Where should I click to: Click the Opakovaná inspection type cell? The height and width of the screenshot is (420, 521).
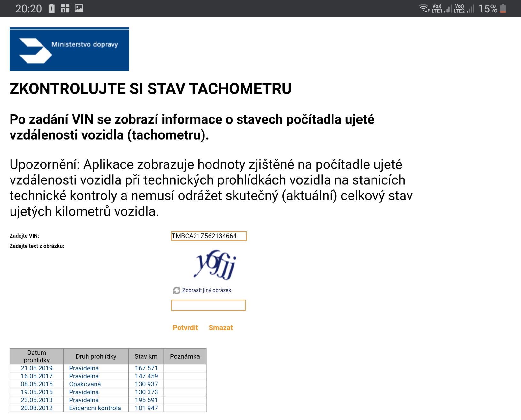click(85, 384)
